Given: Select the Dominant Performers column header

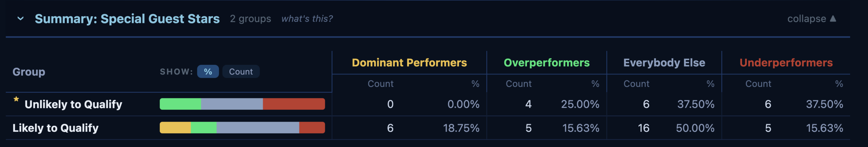Looking at the screenshot, I should click(409, 63).
